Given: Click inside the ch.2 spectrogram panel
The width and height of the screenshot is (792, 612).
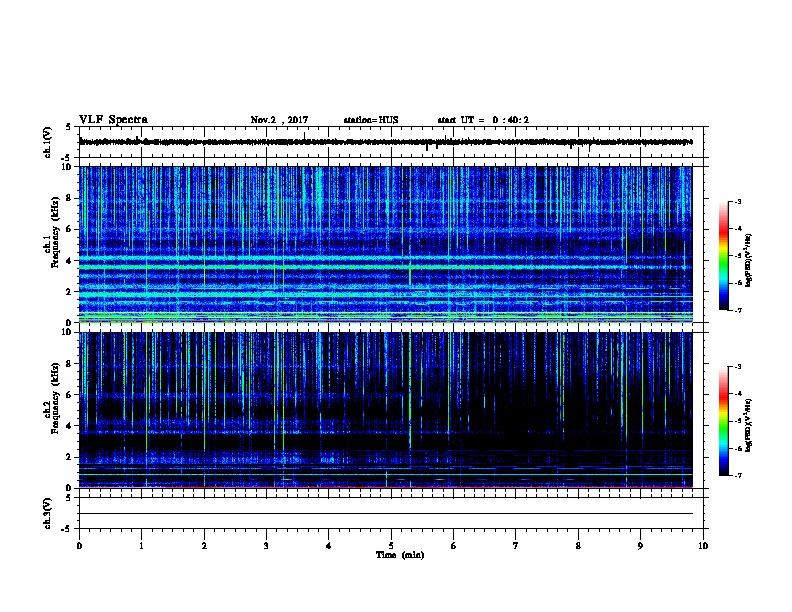Looking at the screenshot, I should coord(386,410).
